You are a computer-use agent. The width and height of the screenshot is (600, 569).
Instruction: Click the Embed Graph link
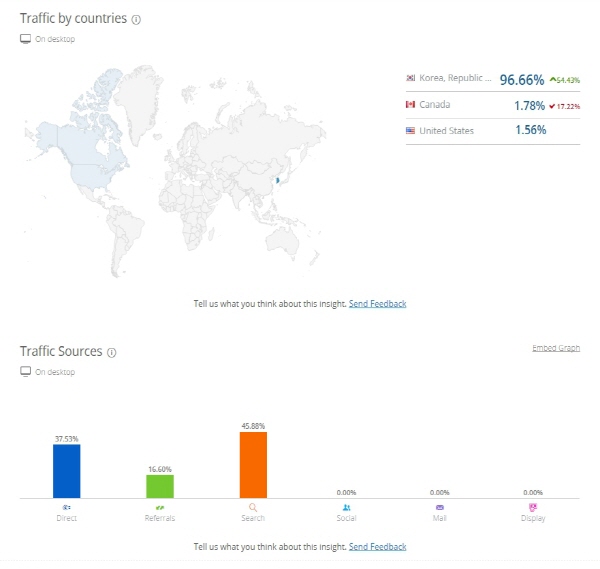click(x=555, y=348)
